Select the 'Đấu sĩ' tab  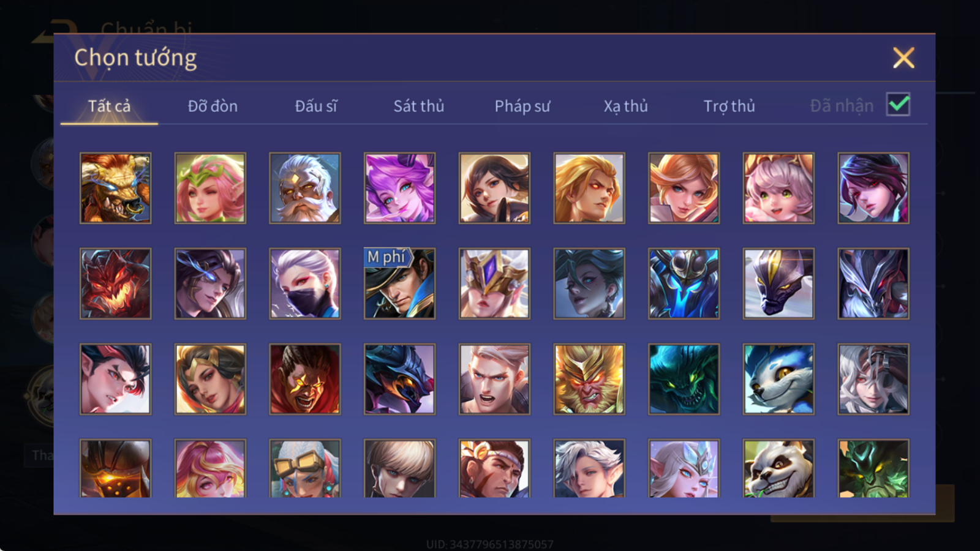point(315,106)
